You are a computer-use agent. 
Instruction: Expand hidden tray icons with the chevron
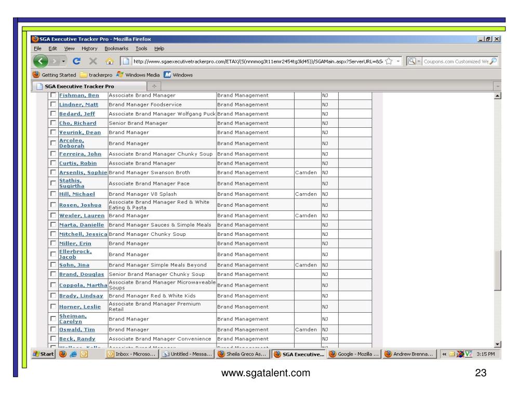click(444, 354)
